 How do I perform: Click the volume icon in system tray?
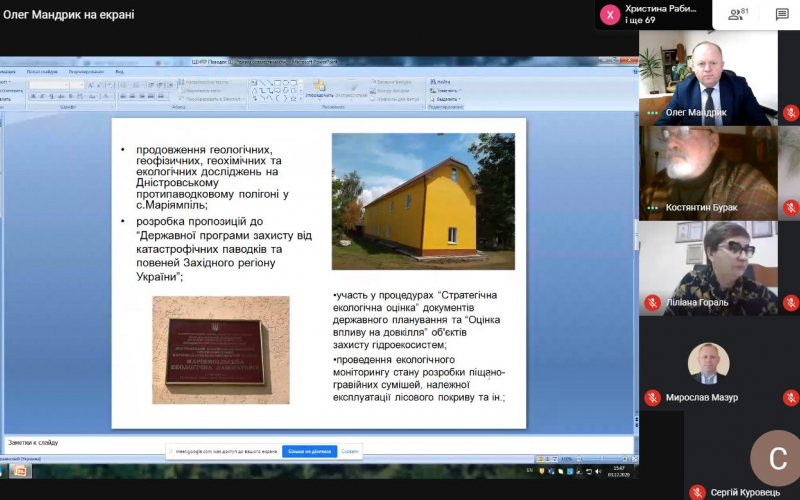(598, 471)
